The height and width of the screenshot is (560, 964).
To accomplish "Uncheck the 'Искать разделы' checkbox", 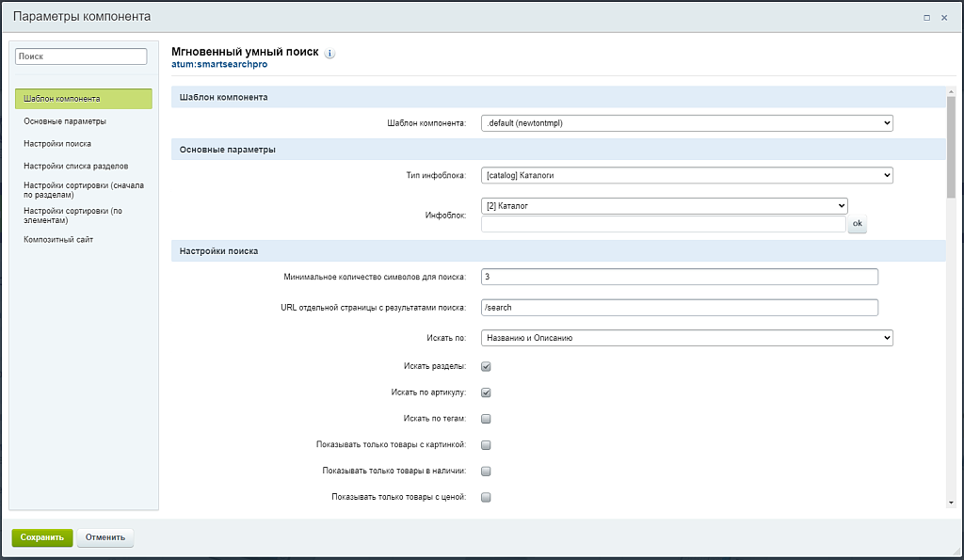I will [x=487, y=367].
